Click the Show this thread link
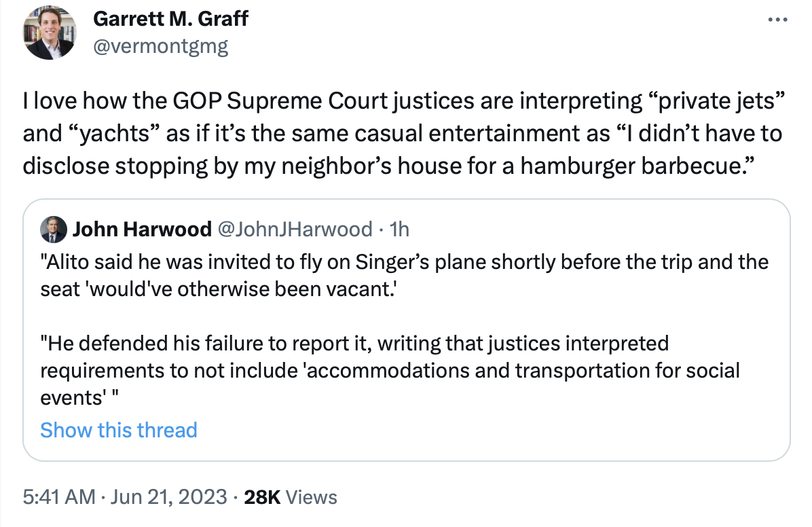This screenshot has width=812, height=527. (119, 430)
